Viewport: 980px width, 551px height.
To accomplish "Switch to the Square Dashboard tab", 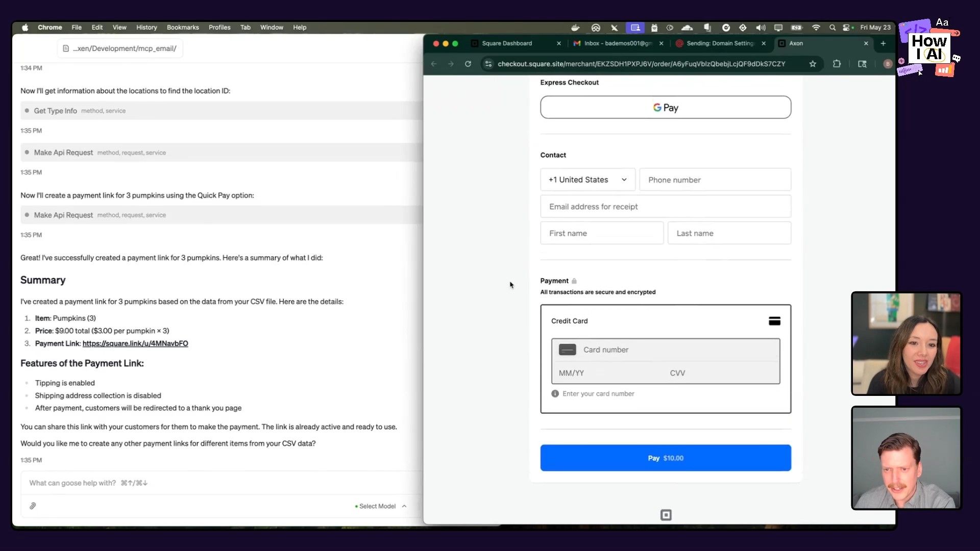I will (516, 43).
